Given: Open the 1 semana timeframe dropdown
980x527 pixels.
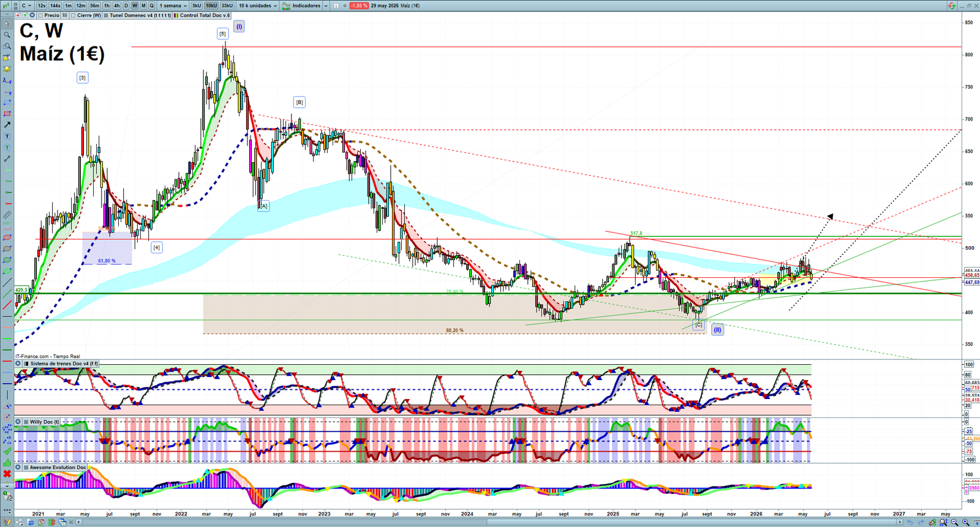Looking at the screenshot, I should 173,6.
